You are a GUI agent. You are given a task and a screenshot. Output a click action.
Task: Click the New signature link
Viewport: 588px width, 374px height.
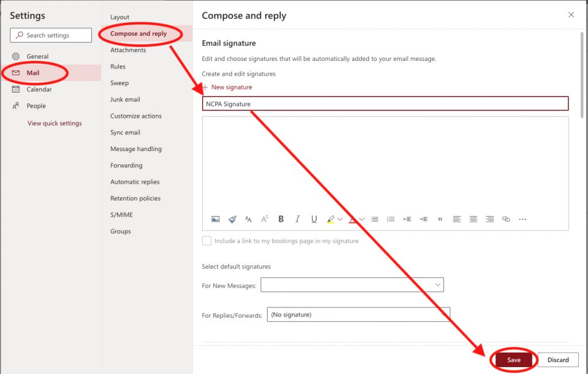pyautogui.click(x=231, y=87)
